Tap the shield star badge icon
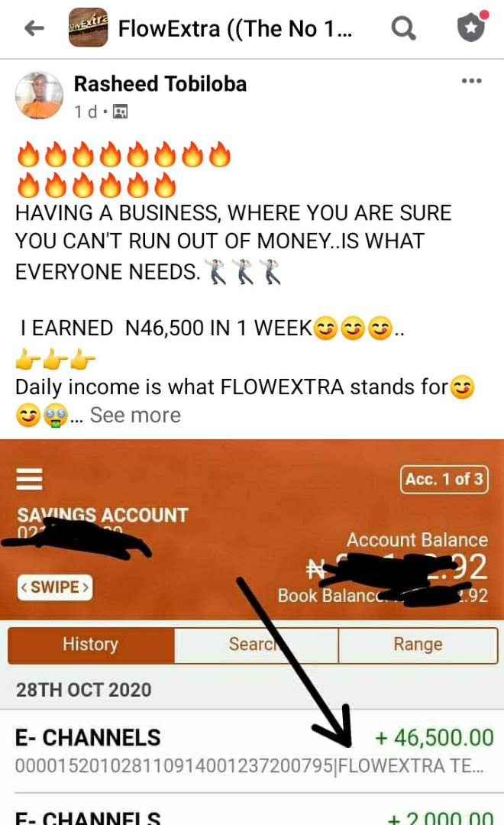This screenshot has height=825, width=504. pyautogui.click(x=471, y=27)
